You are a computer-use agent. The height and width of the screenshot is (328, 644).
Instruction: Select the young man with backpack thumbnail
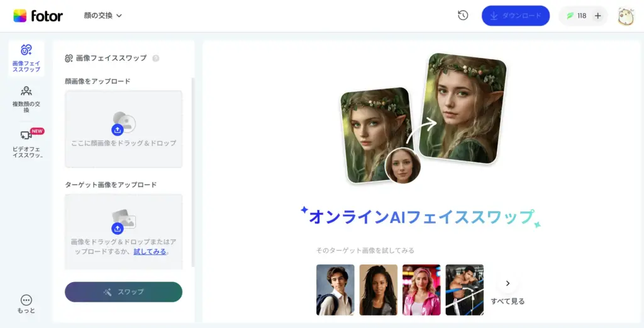click(335, 290)
